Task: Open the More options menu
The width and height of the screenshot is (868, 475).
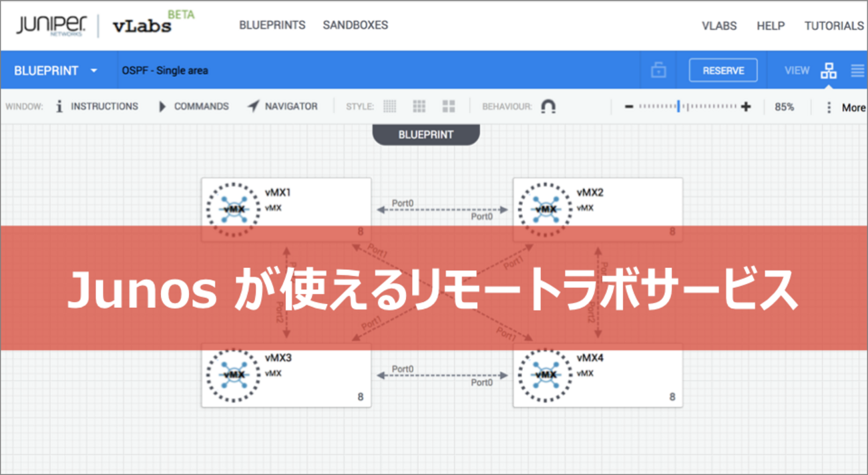Action: pos(846,107)
